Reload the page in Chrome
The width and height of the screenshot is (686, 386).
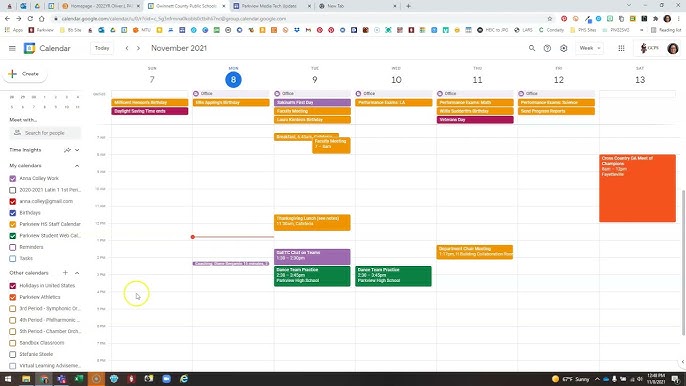[30, 19]
